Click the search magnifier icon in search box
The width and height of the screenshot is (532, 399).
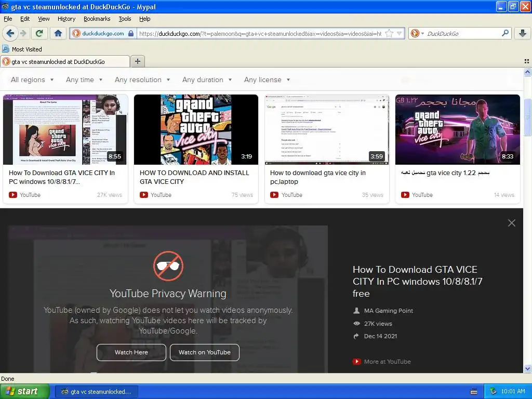(505, 33)
